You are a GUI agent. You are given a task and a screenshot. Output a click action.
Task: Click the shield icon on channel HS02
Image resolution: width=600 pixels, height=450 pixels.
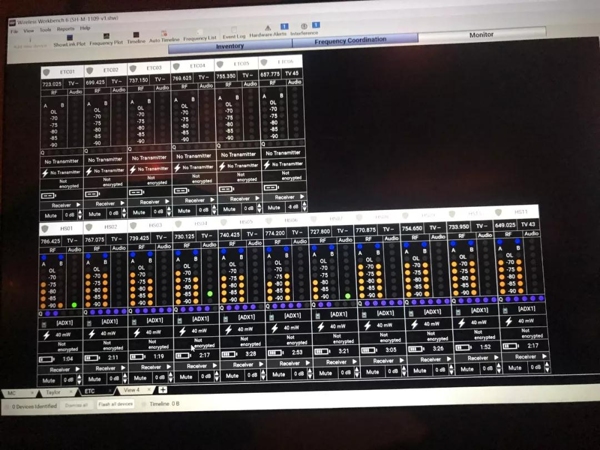coord(89,227)
